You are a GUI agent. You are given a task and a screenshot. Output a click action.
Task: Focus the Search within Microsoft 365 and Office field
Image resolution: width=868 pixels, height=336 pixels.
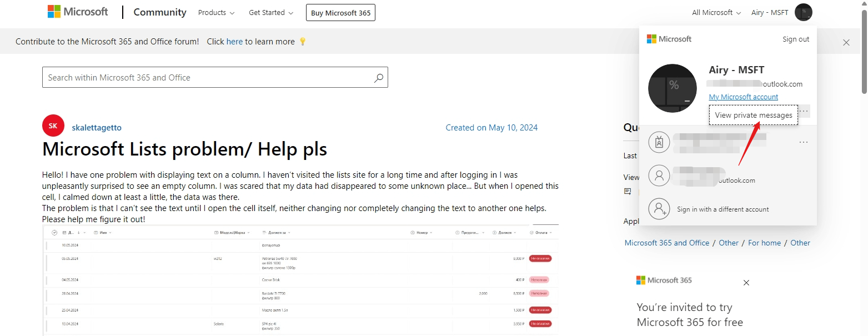(x=215, y=77)
